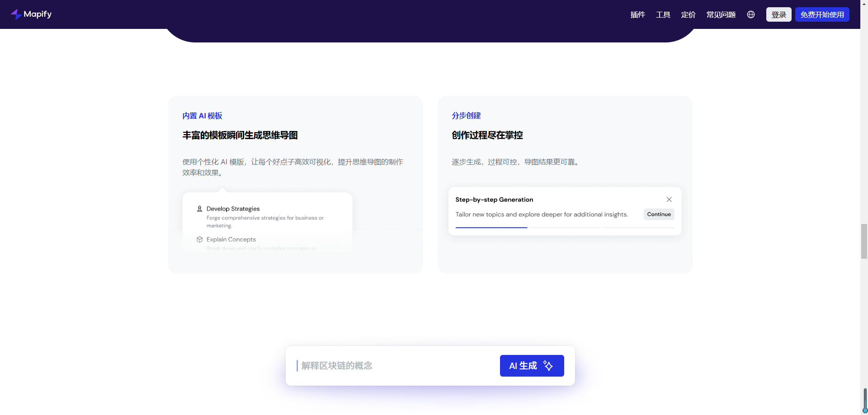Open the language globe icon
868x415 pixels.
[751, 14]
